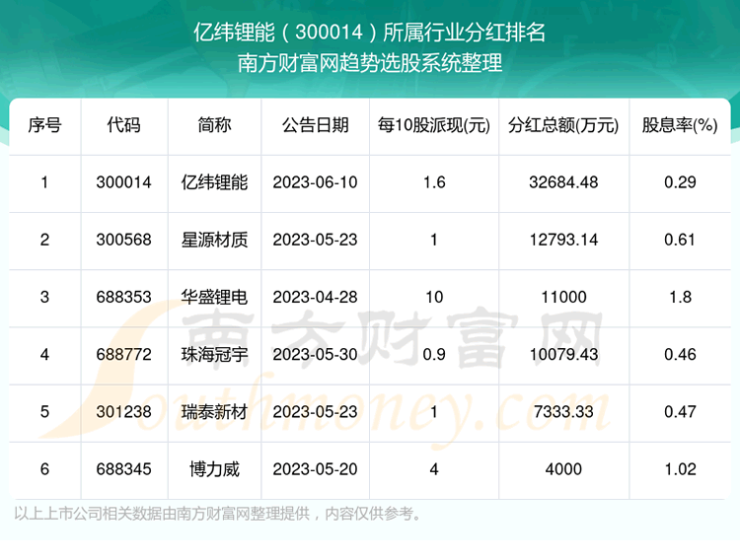
Task: Click the 股息率(%) column header
Action: coord(679,125)
